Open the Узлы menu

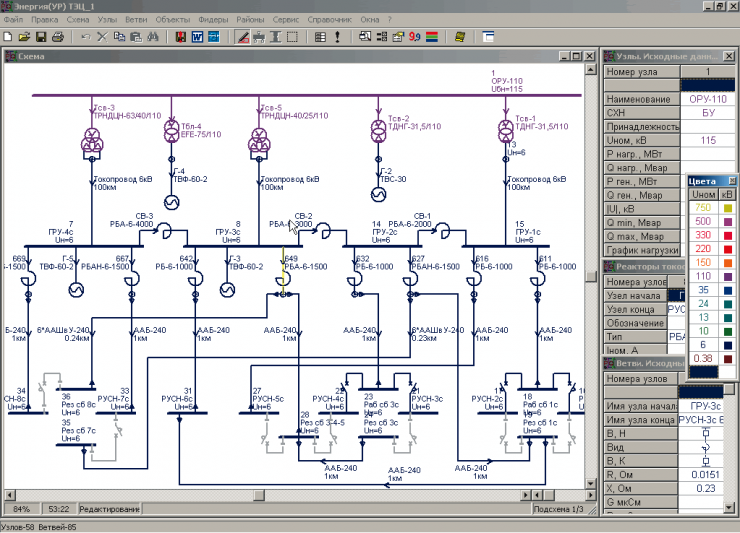tap(107, 19)
